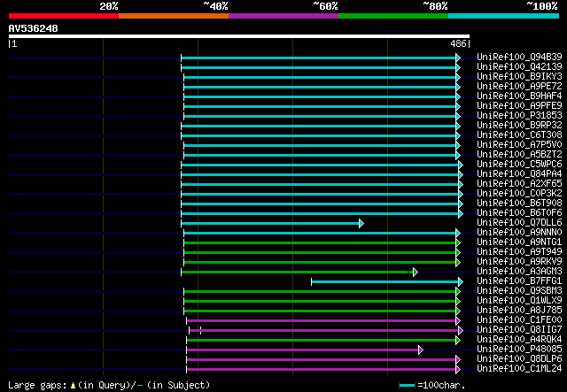Click the UniRef100_Q94B39 hit label
This screenshot has height=392, width=567.
pos(519,57)
